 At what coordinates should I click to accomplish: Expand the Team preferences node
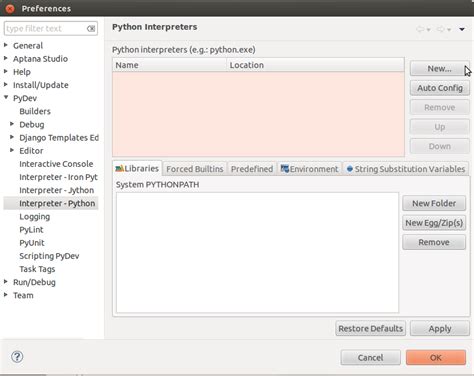(x=6, y=294)
